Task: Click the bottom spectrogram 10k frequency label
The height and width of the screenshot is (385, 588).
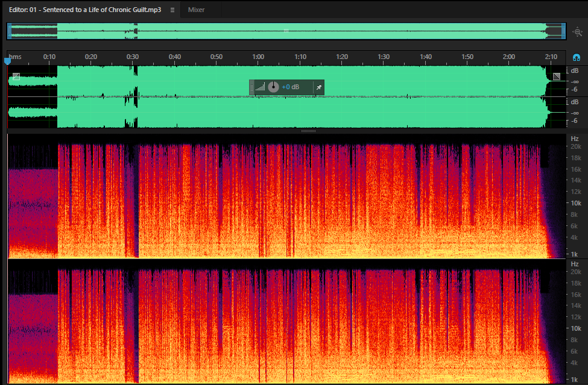Action: tap(575, 328)
